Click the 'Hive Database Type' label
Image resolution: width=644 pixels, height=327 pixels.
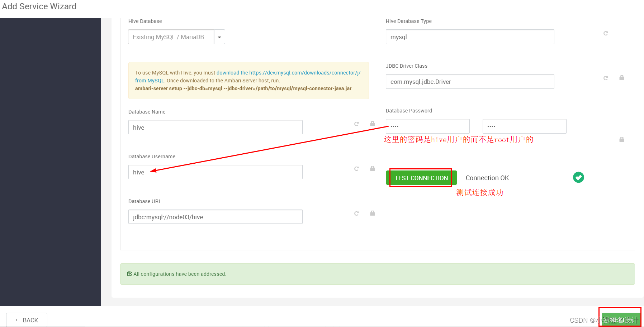(x=409, y=21)
